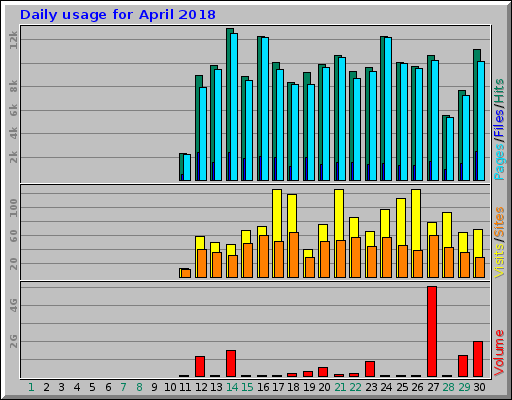
Task: Click the red volume bar for day 14
Action: [231, 363]
